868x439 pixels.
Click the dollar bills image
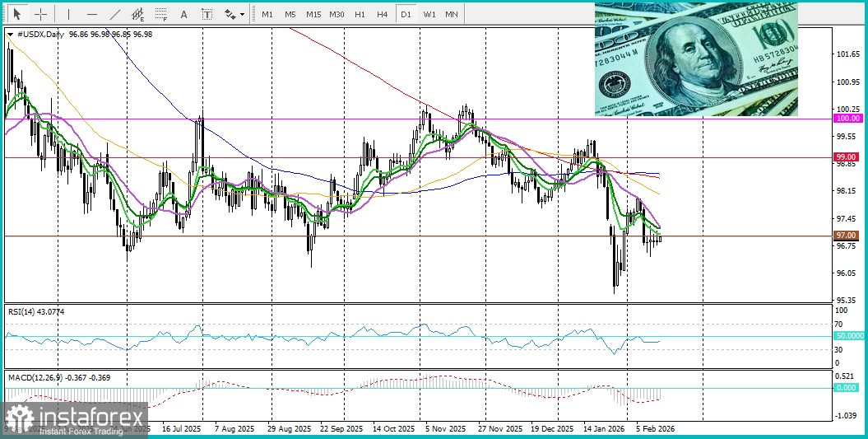(696, 59)
